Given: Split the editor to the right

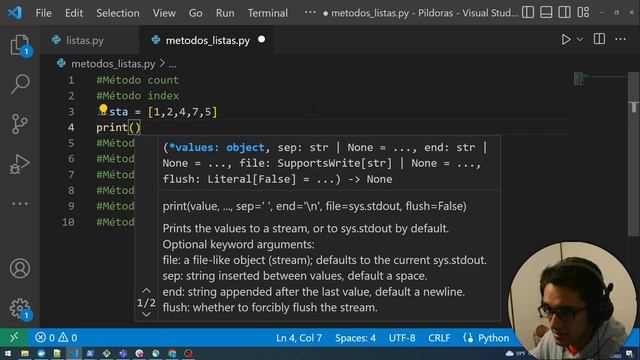Looking at the screenshot, I should point(599,39).
